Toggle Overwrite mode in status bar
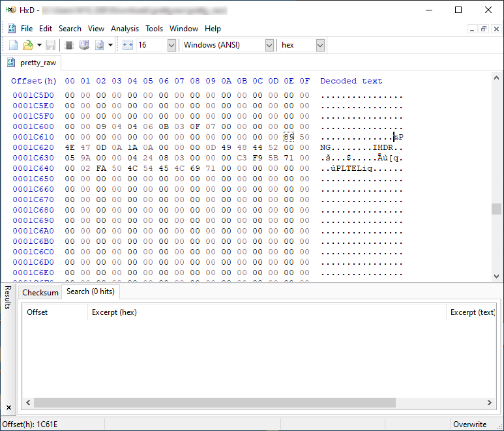The image size is (504, 431). (x=469, y=424)
